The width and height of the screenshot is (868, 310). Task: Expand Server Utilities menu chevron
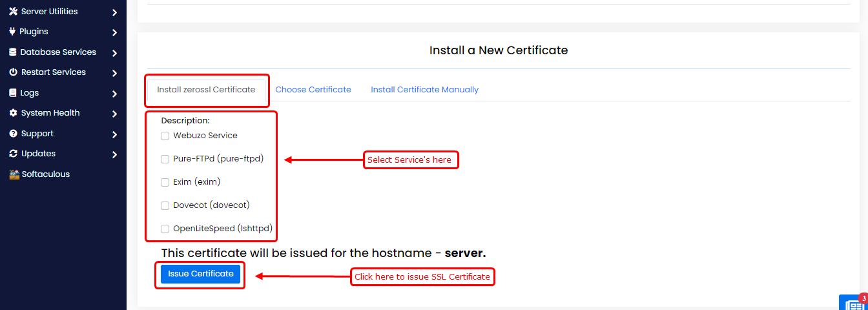[x=114, y=12]
